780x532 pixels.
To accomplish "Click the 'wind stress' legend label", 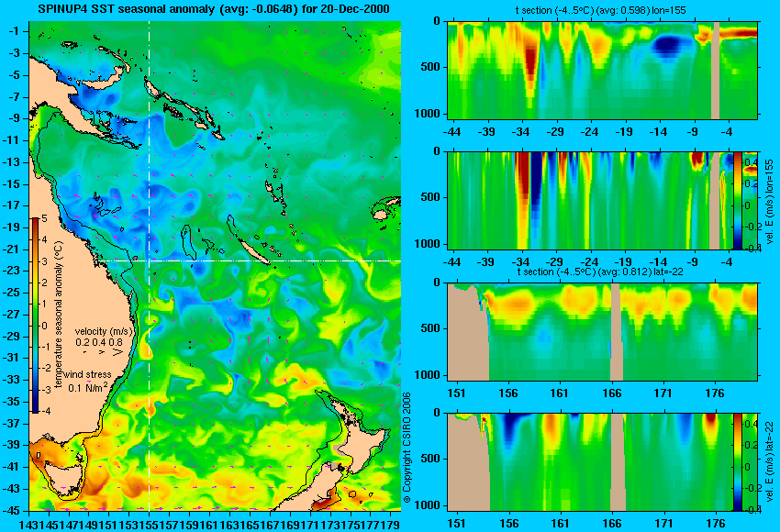I will 87,374.
